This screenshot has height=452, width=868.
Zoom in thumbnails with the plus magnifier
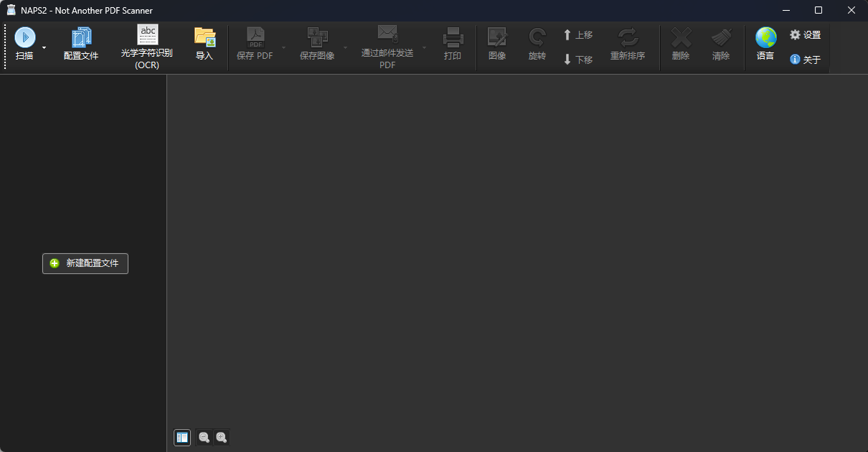pyautogui.click(x=222, y=437)
